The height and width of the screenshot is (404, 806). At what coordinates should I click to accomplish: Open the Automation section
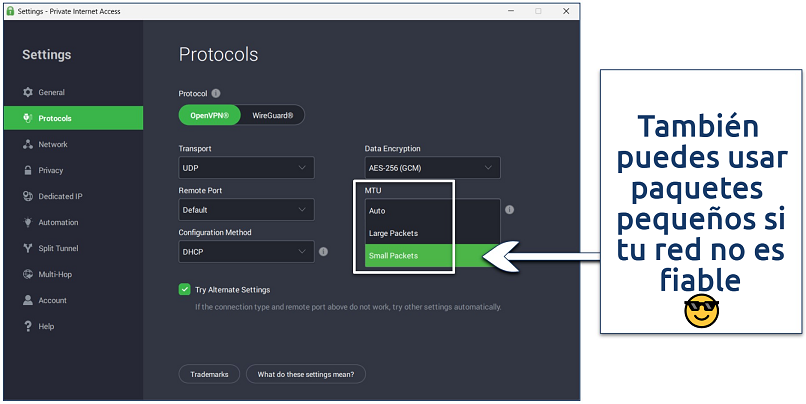pyautogui.click(x=74, y=223)
